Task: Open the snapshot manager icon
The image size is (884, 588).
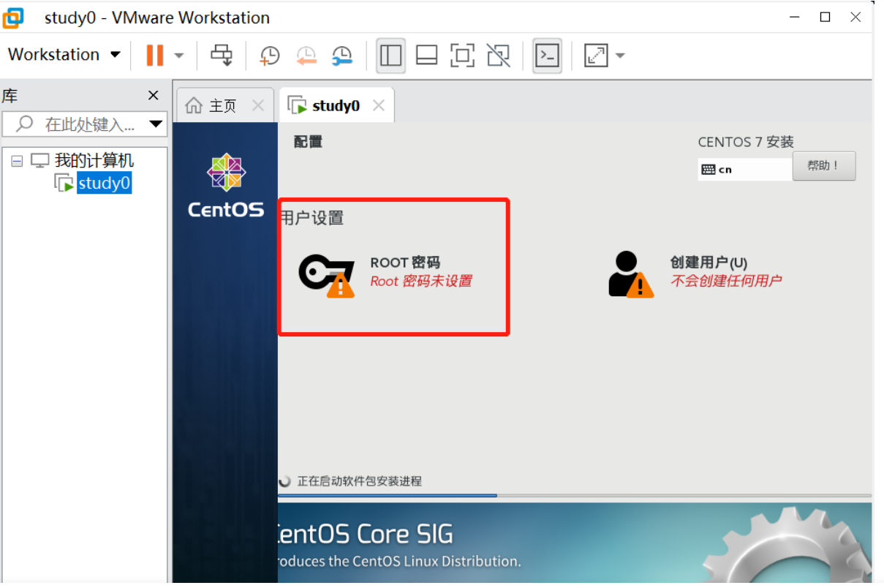Action: tap(342, 56)
